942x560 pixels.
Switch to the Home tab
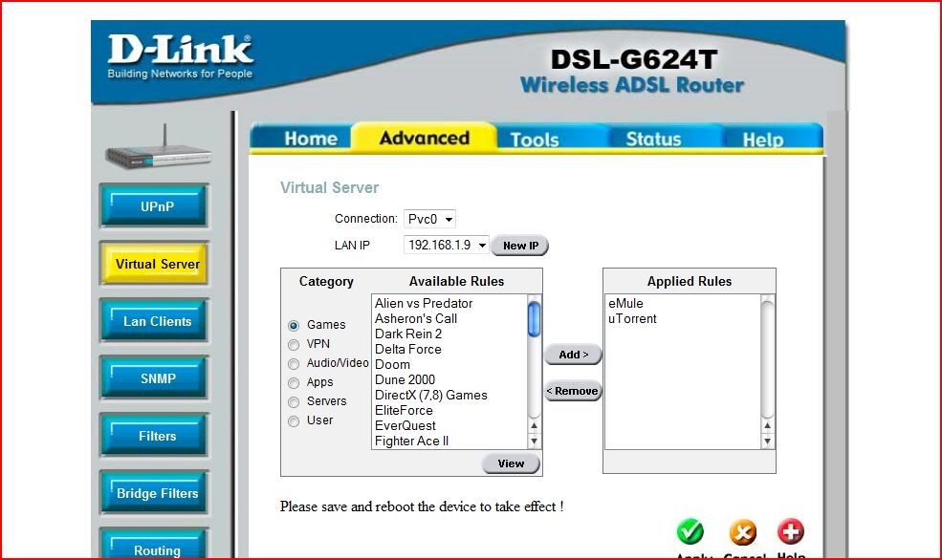point(311,139)
